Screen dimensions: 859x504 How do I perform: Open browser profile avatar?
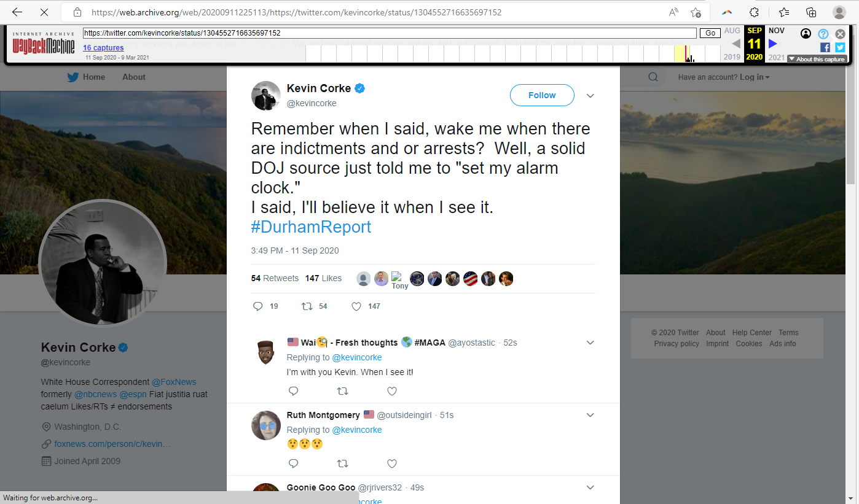pyautogui.click(x=839, y=12)
